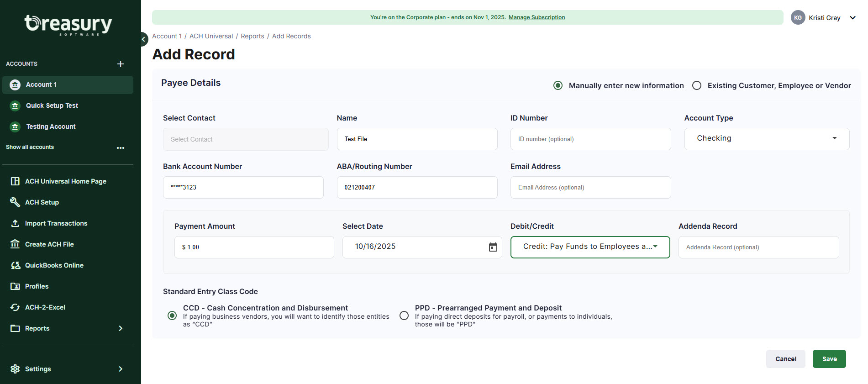
Task: Click the ABA/Routing Number field
Action: coord(417,187)
